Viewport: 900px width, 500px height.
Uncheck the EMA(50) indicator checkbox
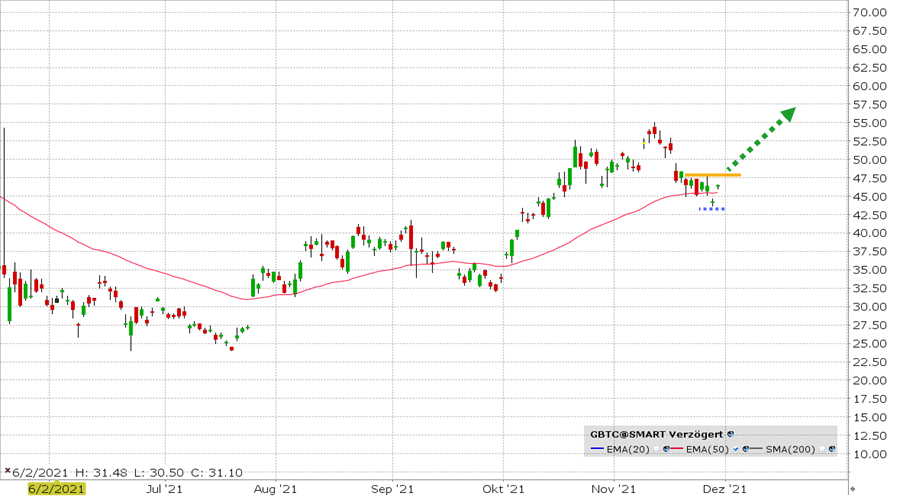[x=736, y=449]
